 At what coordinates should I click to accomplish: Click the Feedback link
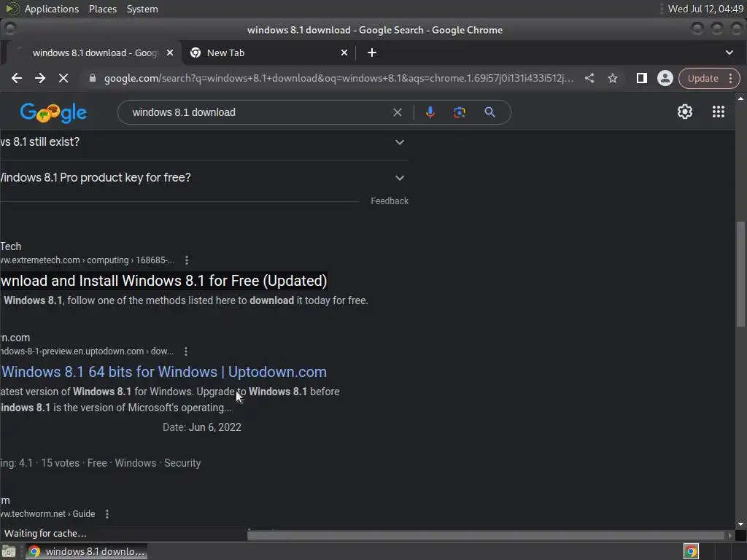(390, 201)
